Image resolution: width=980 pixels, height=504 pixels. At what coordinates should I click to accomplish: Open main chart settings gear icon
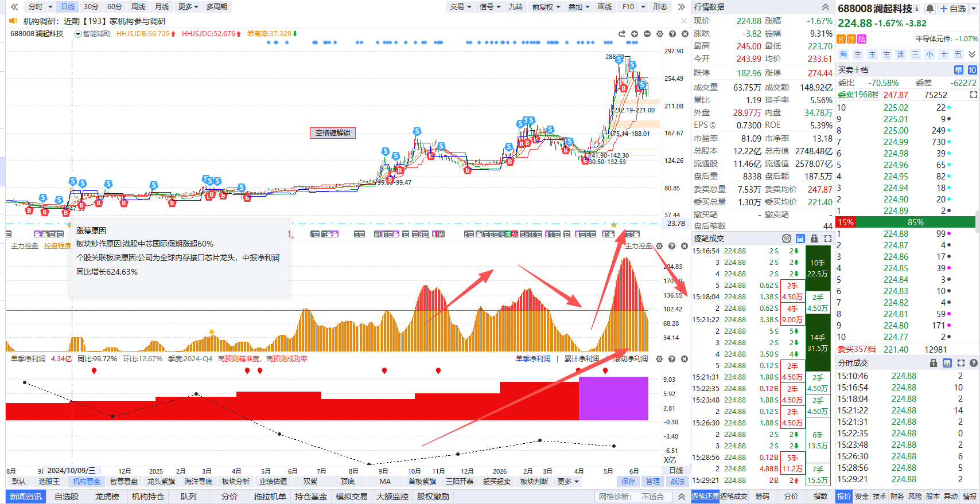coord(660,34)
